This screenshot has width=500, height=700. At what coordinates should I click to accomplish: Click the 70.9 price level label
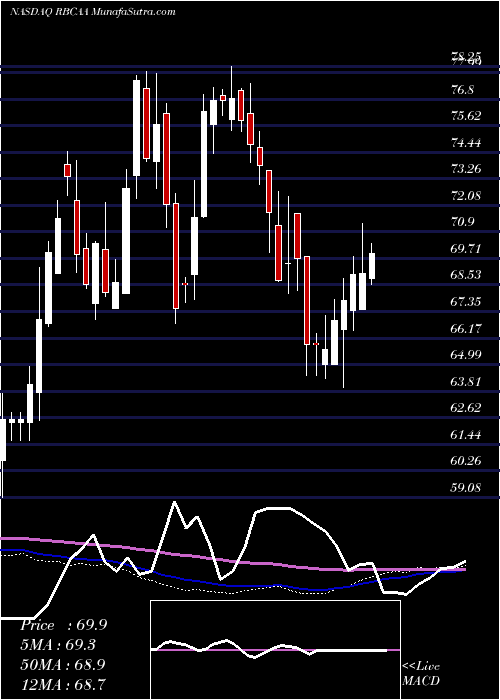pyautogui.click(x=462, y=222)
